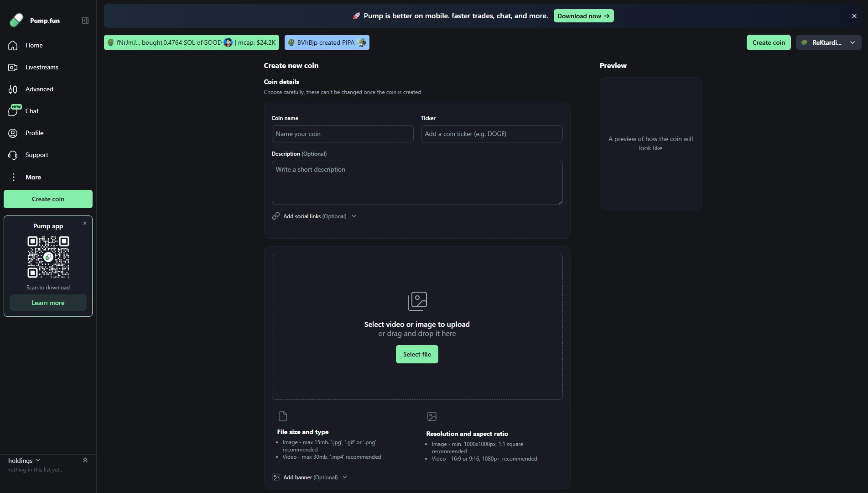
Task: Click the coin Preview card
Action: pyautogui.click(x=650, y=143)
